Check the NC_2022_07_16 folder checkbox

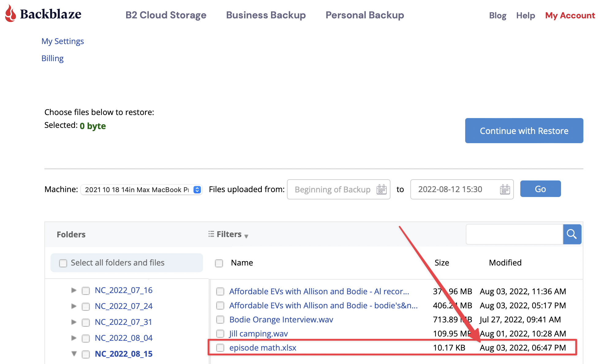point(86,291)
